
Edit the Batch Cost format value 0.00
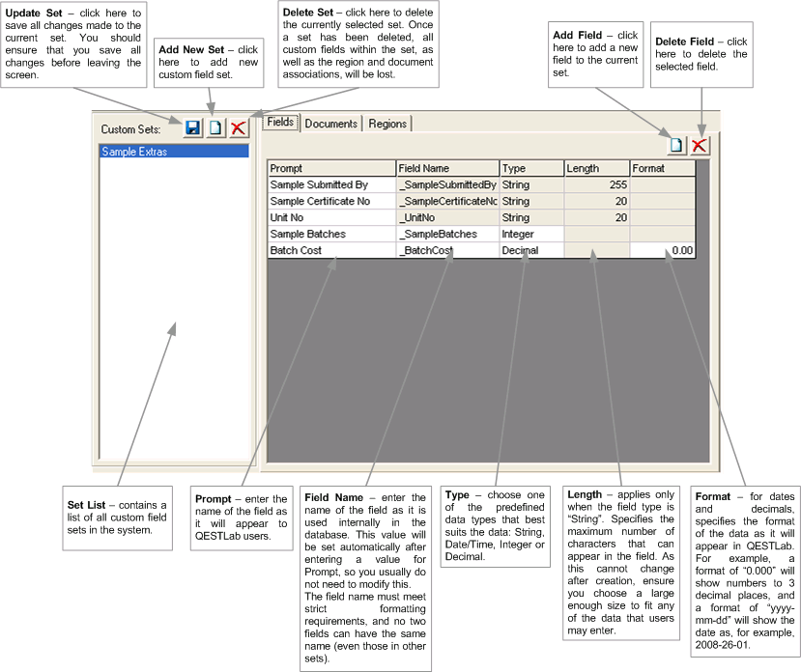[x=662, y=250]
